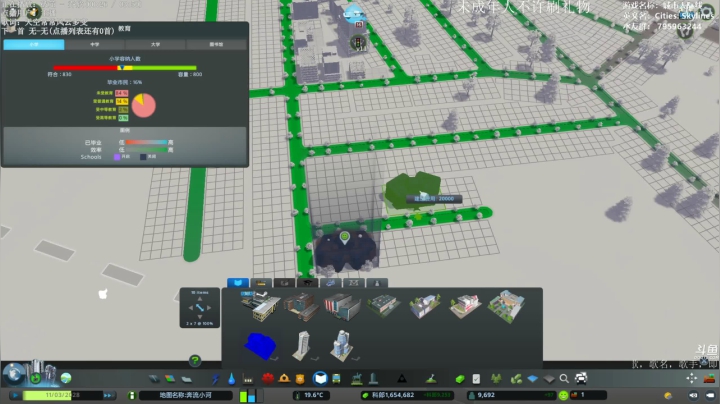Pick the blue glass tower thumbnail
Viewport: 720px width, 404px height.
point(342,345)
